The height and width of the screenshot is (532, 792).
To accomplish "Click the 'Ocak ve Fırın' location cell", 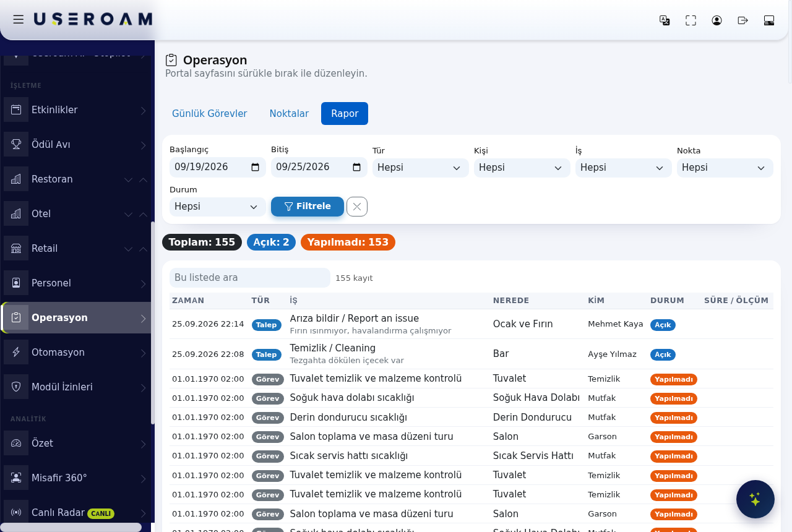I will point(523,324).
